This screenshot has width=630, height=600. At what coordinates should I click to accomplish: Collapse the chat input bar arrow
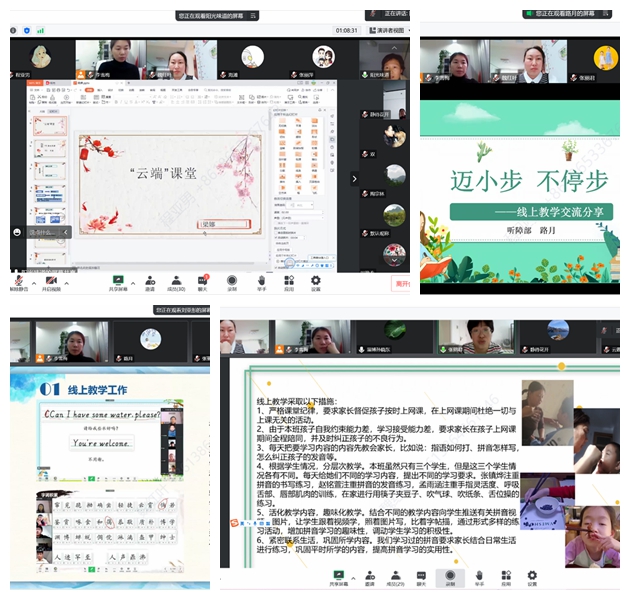tap(65, 232)
